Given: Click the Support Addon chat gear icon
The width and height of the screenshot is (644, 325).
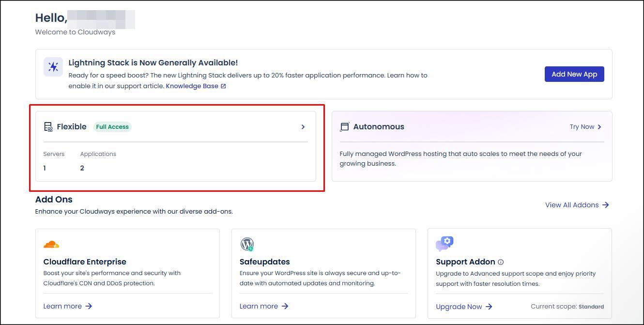Looking at the screenshot, I should (445, 244).
